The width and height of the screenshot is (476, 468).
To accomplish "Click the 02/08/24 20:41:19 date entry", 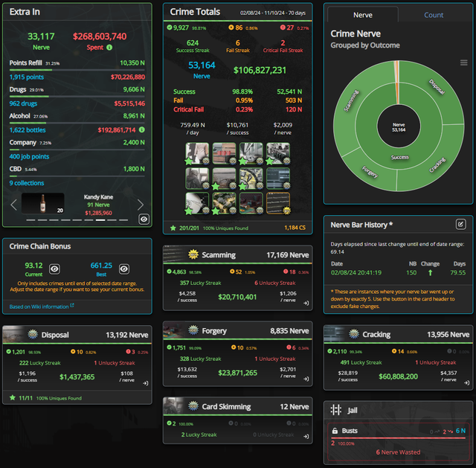I will pos(356,272).
